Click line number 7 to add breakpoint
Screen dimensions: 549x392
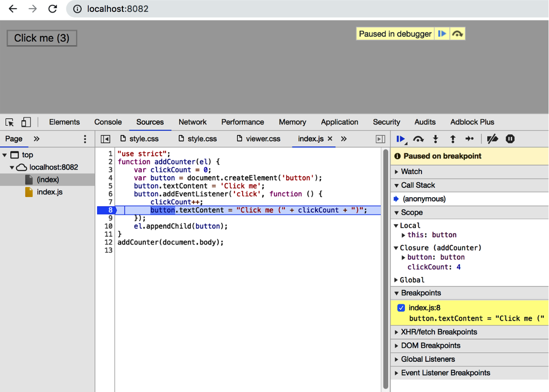click(x=110, y=202)
